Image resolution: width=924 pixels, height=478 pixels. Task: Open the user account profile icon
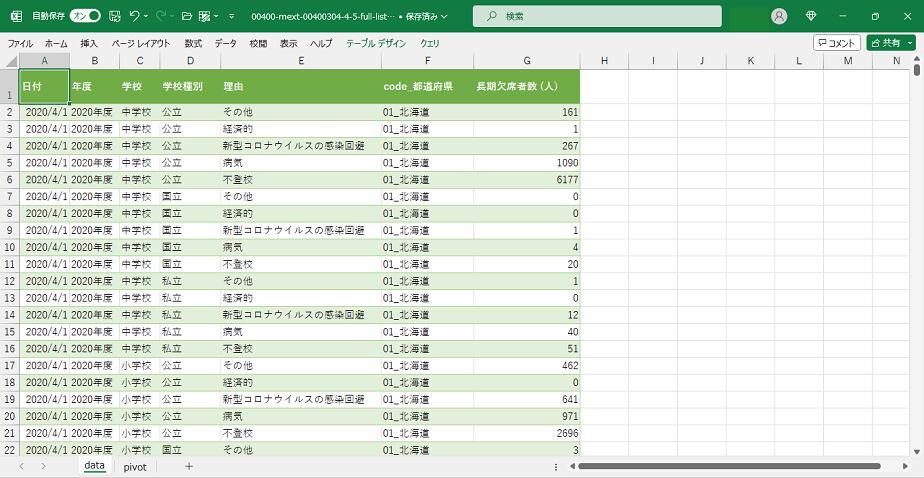click(779, 16)
